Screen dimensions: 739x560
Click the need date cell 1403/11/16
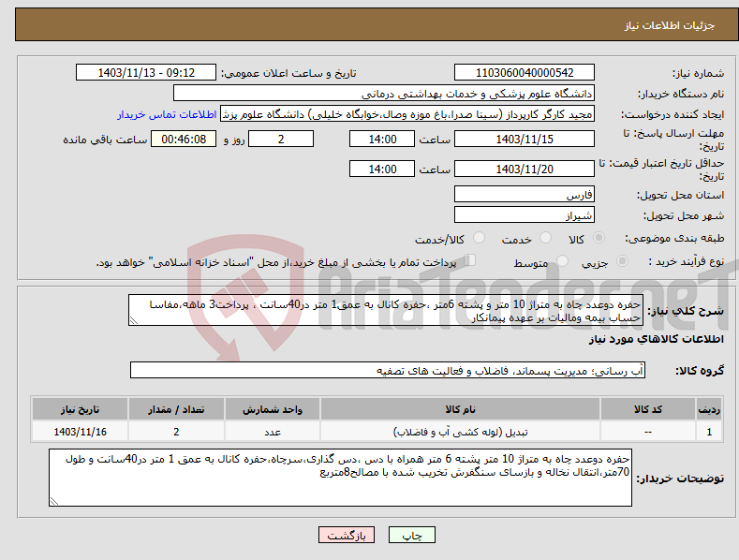(x=81, y=432)
